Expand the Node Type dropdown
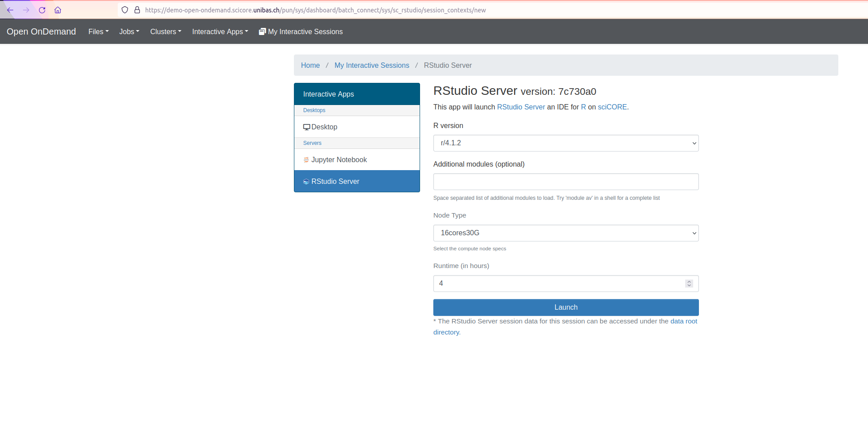Image resolution: width=868 pixels, height=424 pixels. point(565,233)
